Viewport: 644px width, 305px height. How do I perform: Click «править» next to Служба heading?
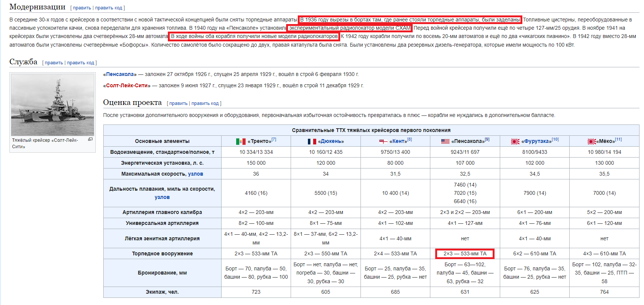pyautogui.click(x=54, y=63)
